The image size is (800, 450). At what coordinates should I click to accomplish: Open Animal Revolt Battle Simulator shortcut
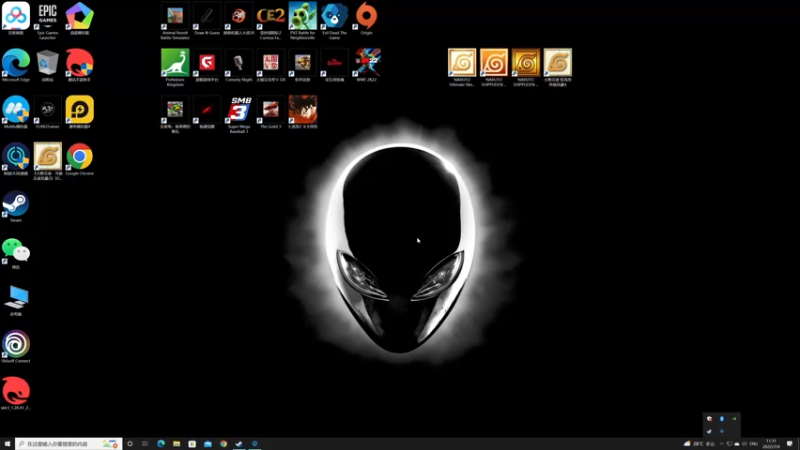tap(175, 20)
